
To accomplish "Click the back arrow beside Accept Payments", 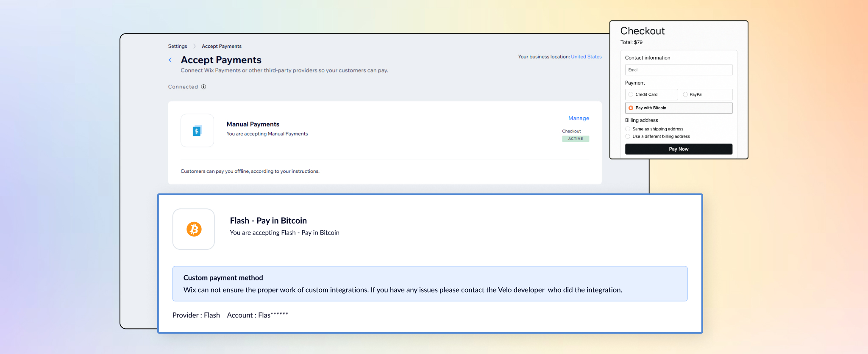I will (170, 60).
